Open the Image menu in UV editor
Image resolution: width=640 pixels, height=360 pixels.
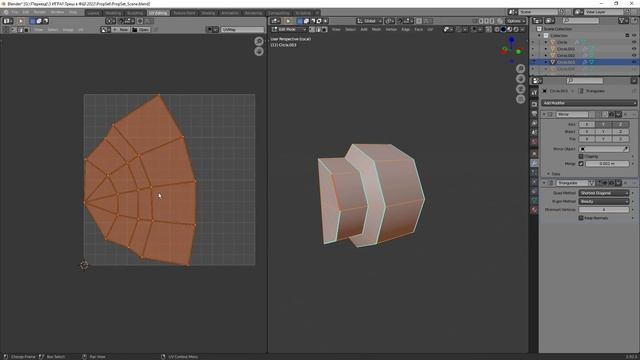click(x=68, y=30)
